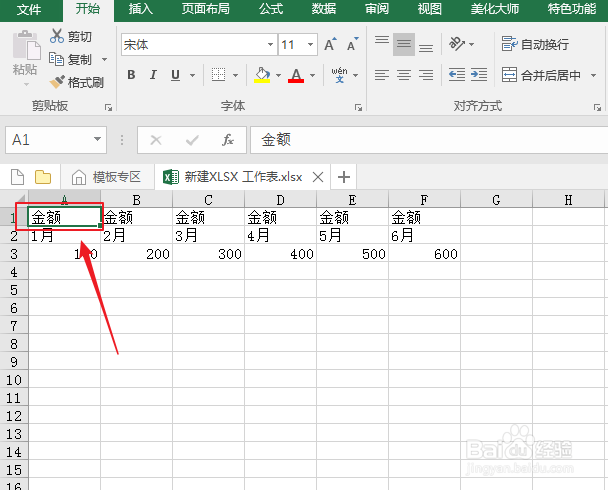Enable 自动换行 wrap text
Screen dimensions: 608x490
tap(535, 44)
